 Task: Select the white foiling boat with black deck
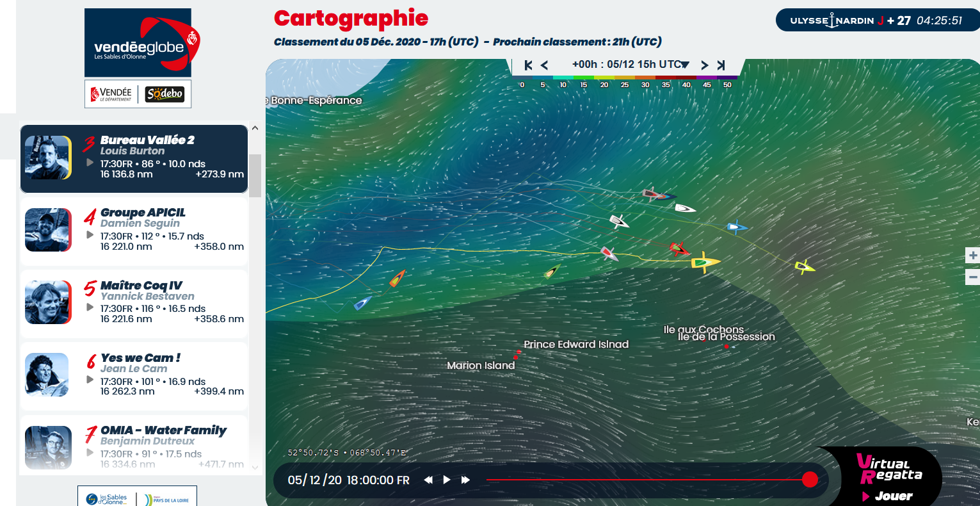tap(619, 222)
